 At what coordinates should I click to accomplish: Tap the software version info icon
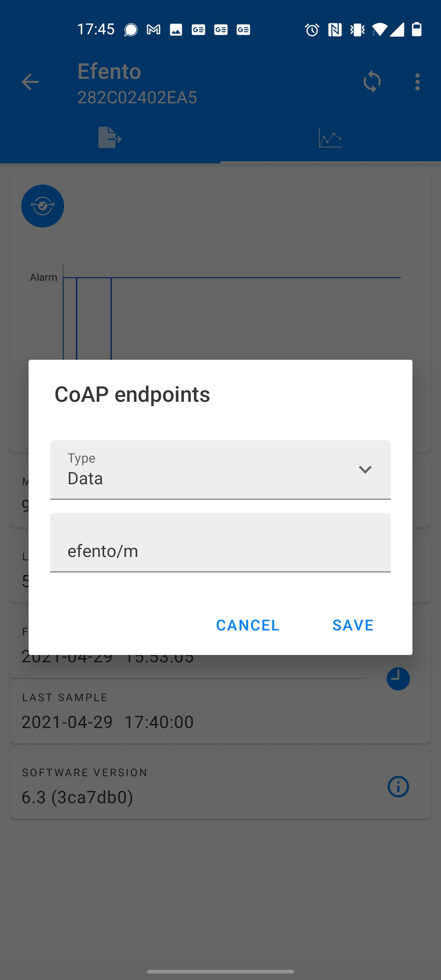point(398,786)
